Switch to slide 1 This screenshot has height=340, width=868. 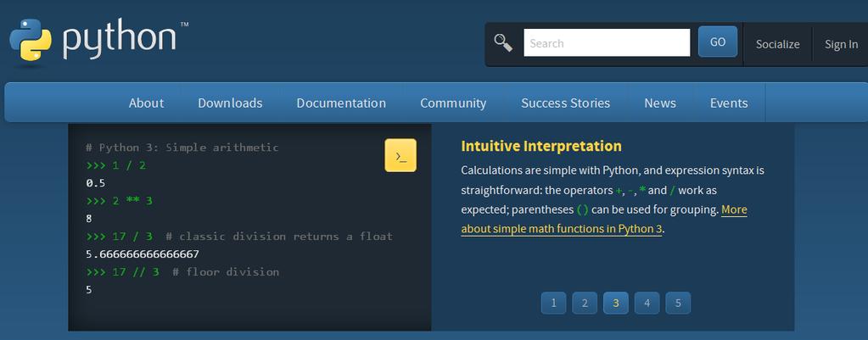click(x=553, y=303)
